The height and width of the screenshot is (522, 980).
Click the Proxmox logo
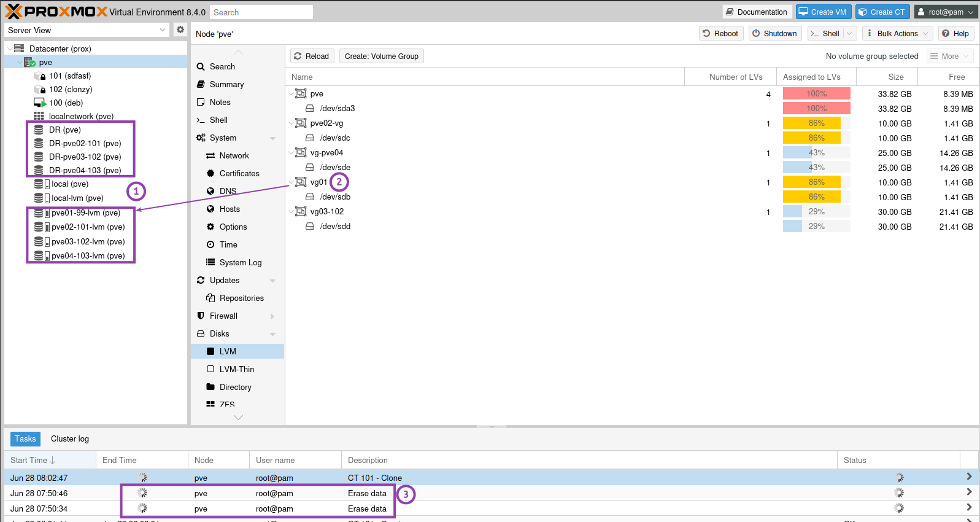[x=56, y=12]
